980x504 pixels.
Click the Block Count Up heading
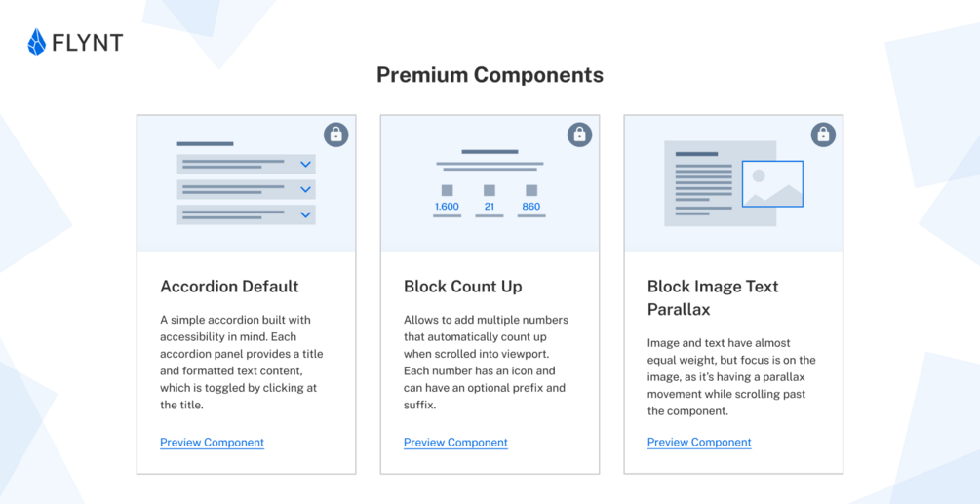tap(462, 287)
